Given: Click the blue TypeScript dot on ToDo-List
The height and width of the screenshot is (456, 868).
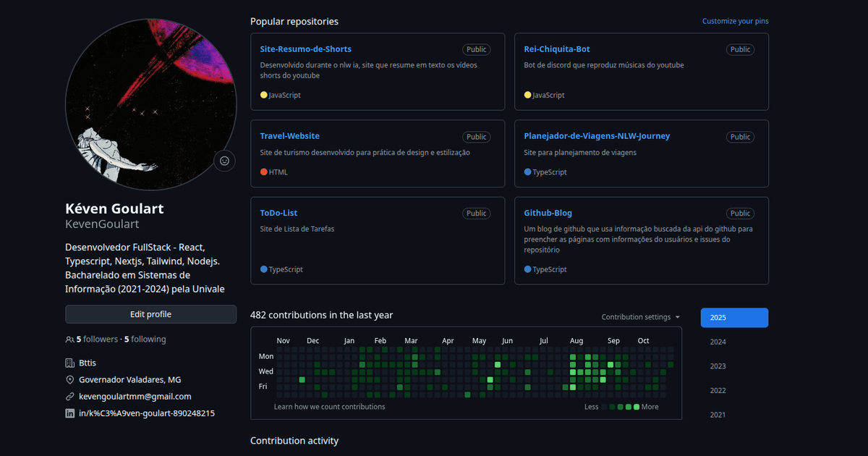Looking at the screenshot, I should [263, 269].
